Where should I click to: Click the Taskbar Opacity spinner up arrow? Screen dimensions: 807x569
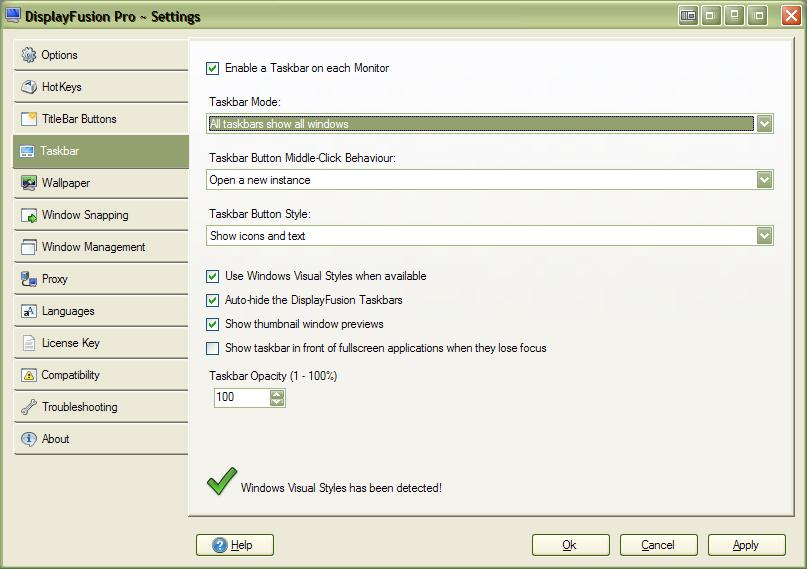pos(277,393)
